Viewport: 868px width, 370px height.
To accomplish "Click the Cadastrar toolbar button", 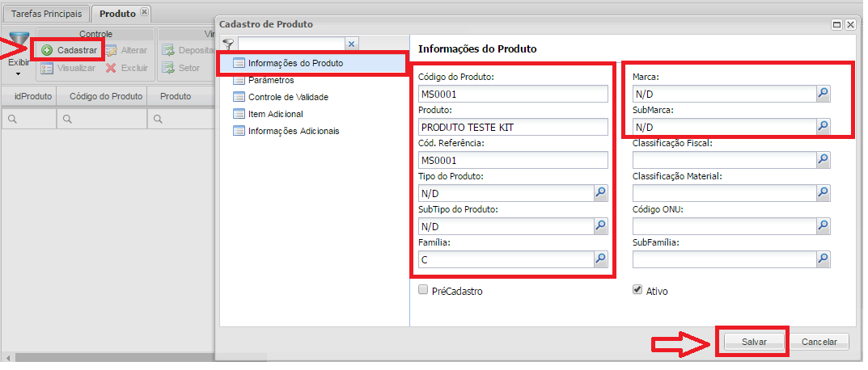I will pyautogui.click(x=70, y=50).
